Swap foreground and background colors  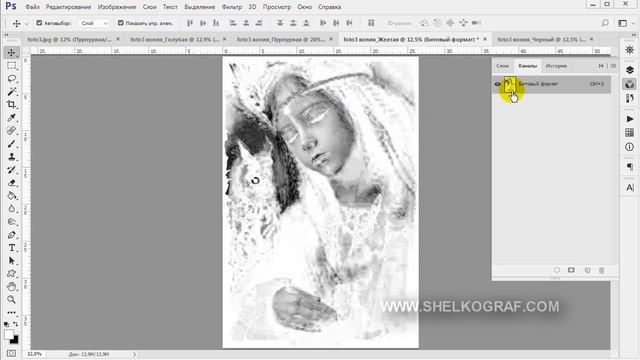tap(16, 324)
